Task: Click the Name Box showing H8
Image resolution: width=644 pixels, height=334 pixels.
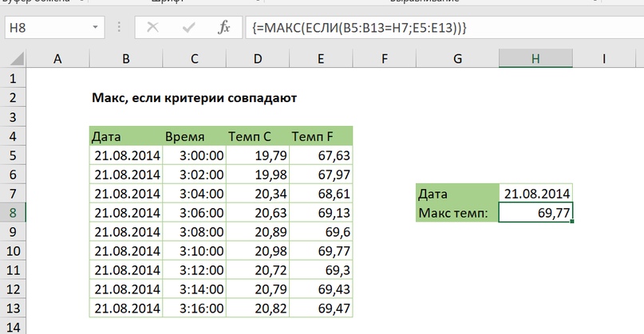Action: pyautogui.click(x=54, y=27)
